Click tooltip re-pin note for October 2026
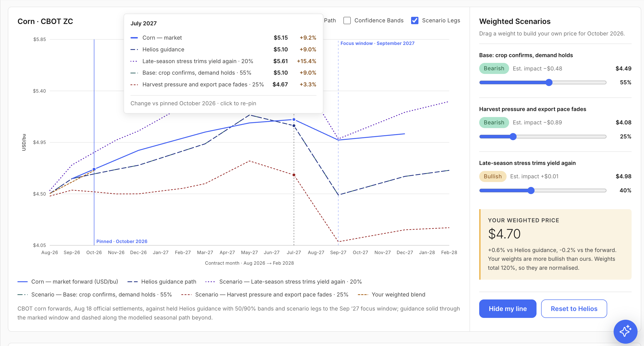 [x=193, y=103]
